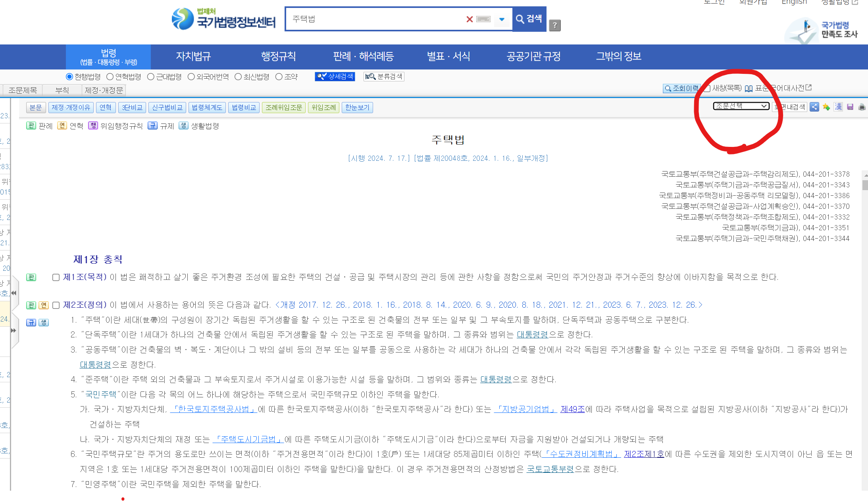Click the share icon in the toolbar
868x501 pixels.
(x=814, y=107)
